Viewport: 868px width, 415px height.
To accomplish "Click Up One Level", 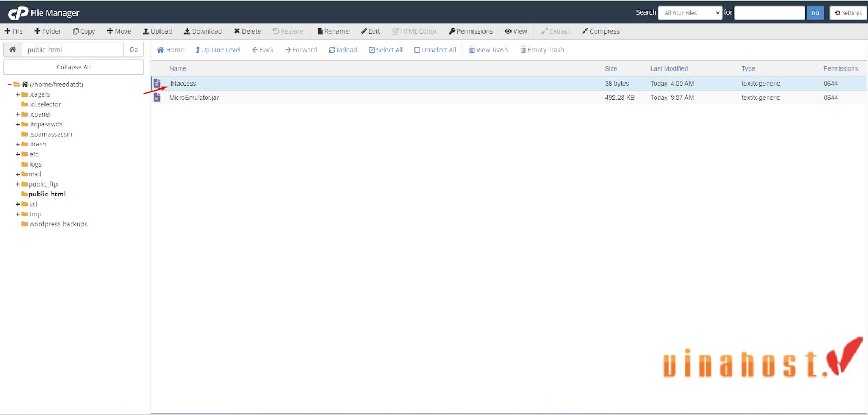I will point(218,50).
